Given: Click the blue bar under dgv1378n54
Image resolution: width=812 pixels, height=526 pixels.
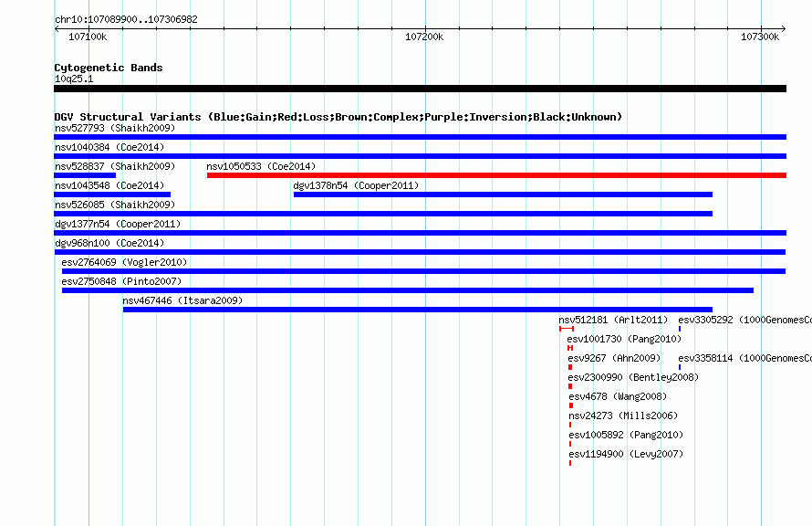Looking at the screenshot, I should [x=503, y=195].
